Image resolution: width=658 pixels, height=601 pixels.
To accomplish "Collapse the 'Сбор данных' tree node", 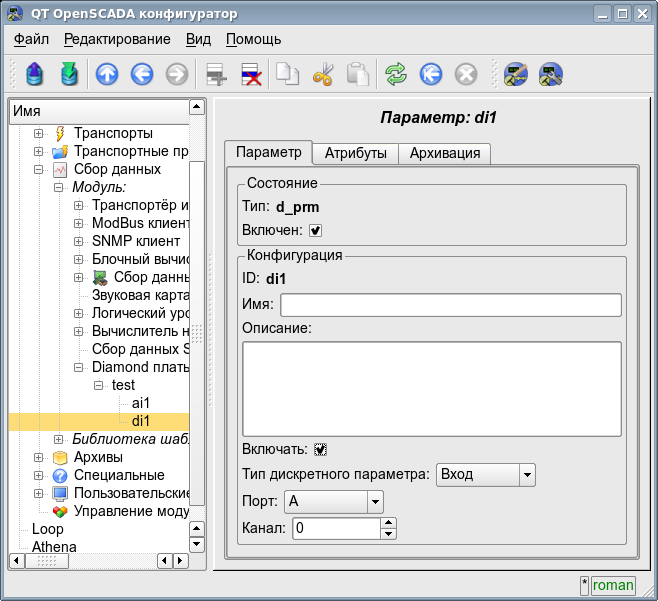I will [39, 169].
